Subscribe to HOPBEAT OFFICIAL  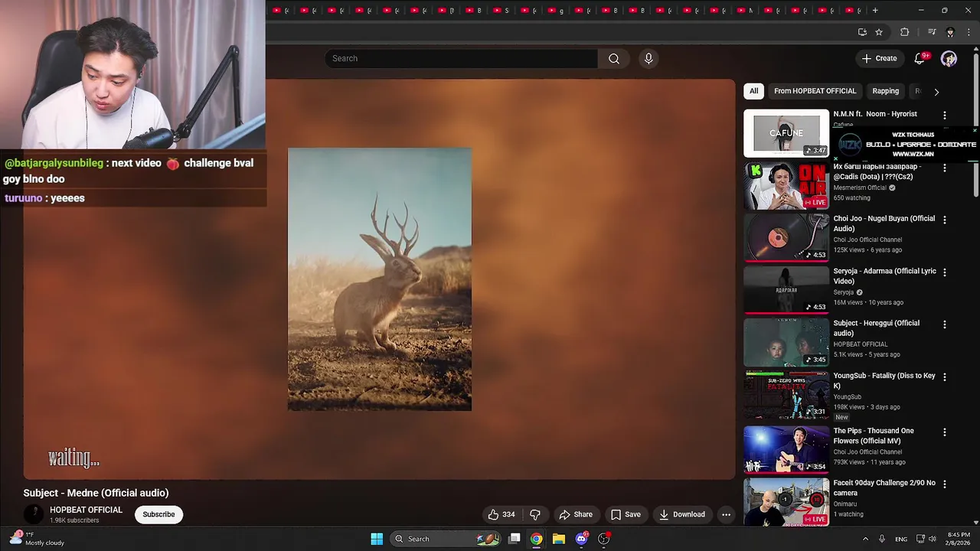[158, 514]
